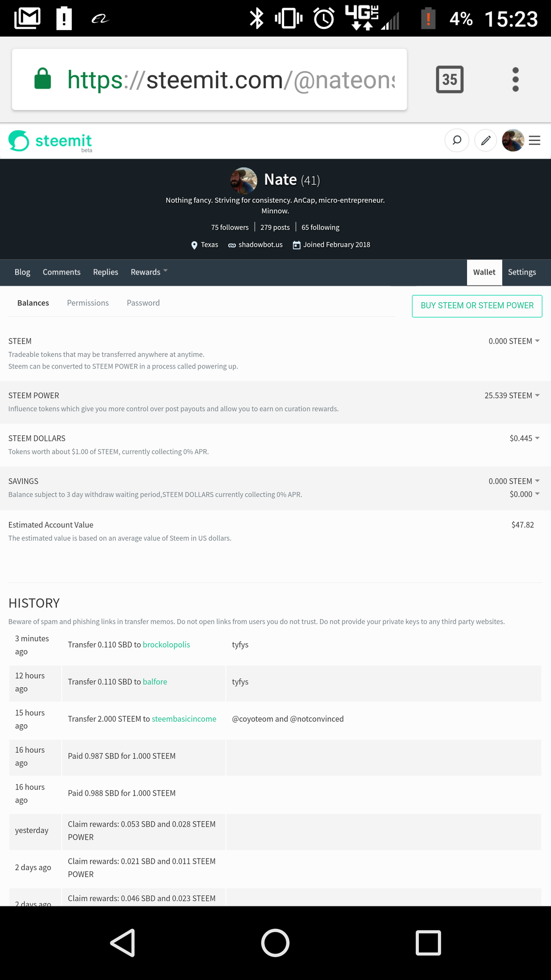
Task: Select the $47.82 estimated account value
Action: (523, 525)
